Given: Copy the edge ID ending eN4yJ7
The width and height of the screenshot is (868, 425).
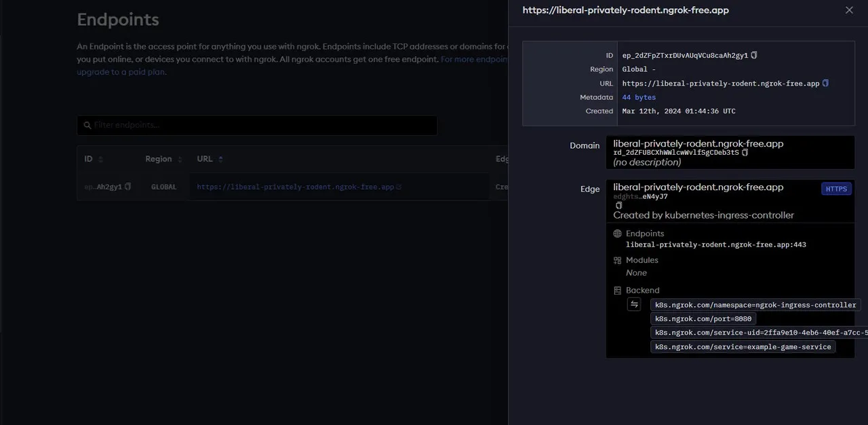Looking at the screenshot, I should coord(618,206).
